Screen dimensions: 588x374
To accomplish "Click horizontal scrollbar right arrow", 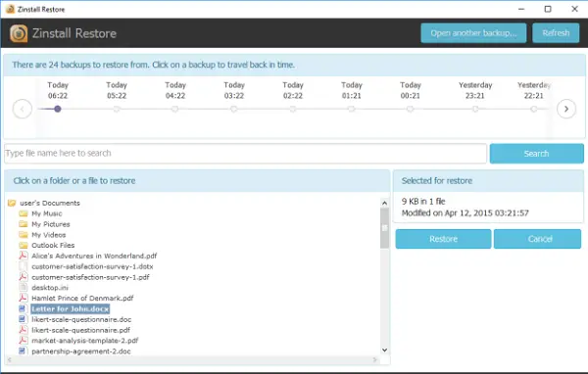I will point(374,359).
